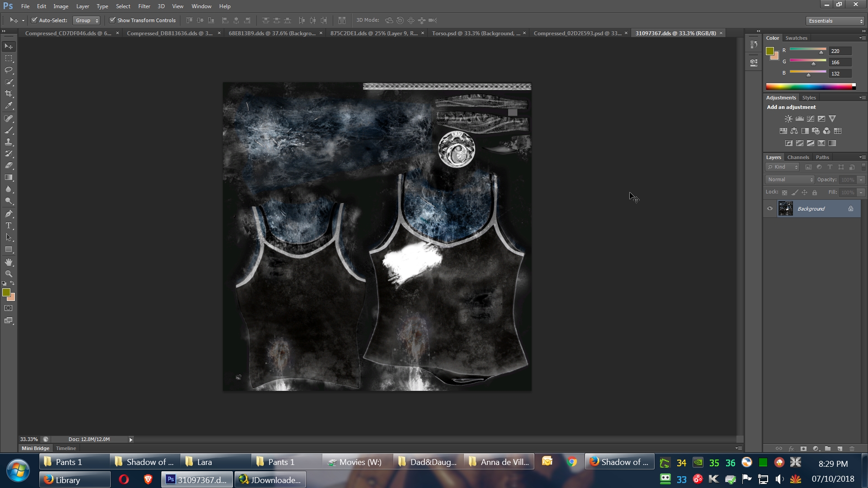Choose the Gradient tool
The image size is (868, 488).
[x=9, y=178]
